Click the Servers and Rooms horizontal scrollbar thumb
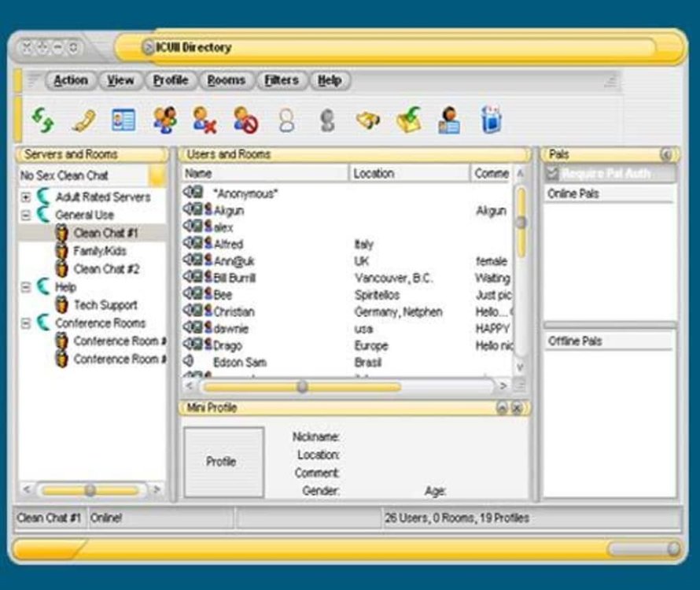This screenshot has width=700, height=590. tap(90, 490)
